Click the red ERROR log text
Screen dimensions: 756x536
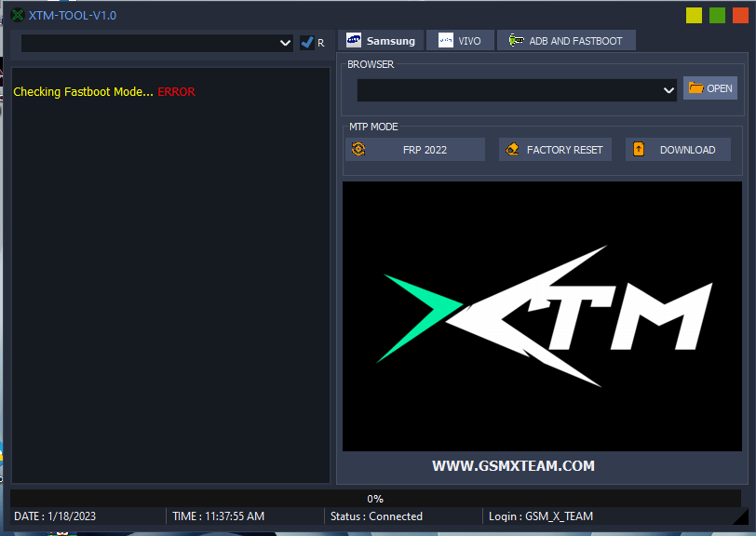pos(177,91)
